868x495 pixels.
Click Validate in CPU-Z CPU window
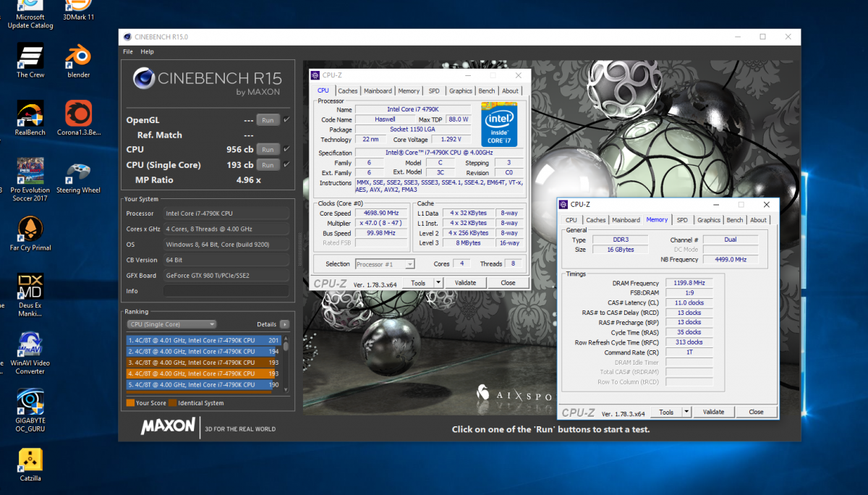tap(465, 283)
